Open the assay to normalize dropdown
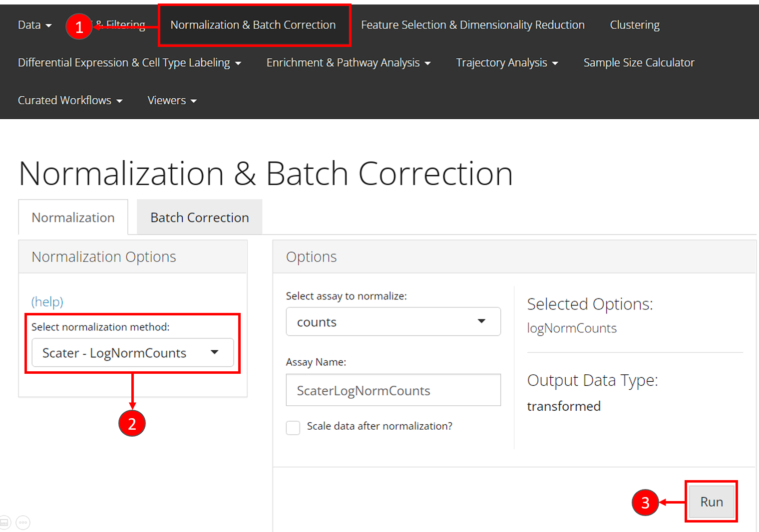 (393, 322)
